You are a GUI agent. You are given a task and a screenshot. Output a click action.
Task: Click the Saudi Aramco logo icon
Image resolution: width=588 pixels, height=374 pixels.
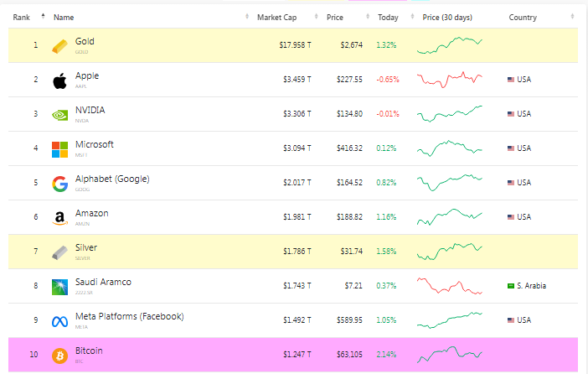pos(59,288)
